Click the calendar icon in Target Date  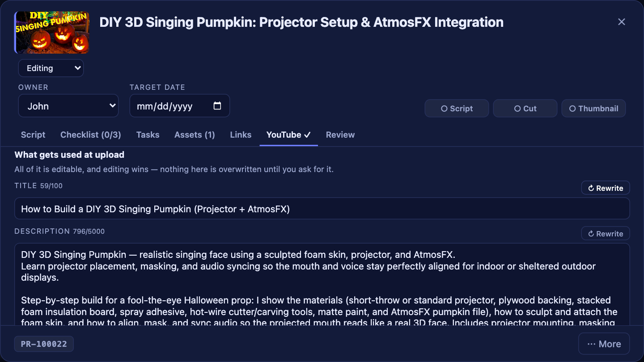click(217, 106)
